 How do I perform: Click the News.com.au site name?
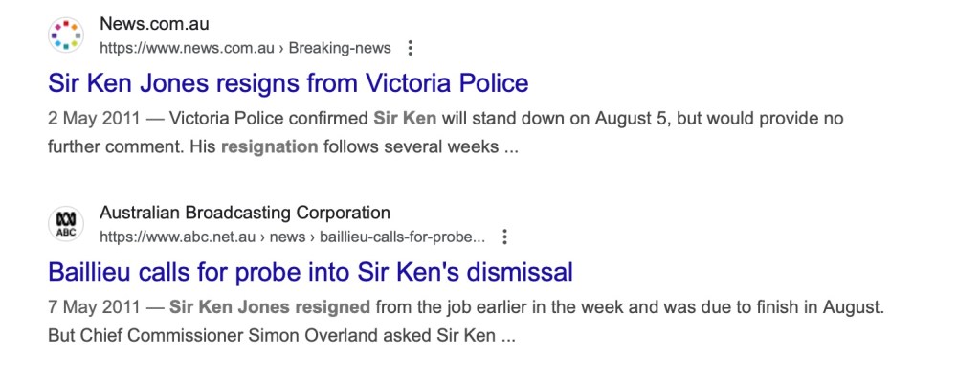(x=154, y=24)
